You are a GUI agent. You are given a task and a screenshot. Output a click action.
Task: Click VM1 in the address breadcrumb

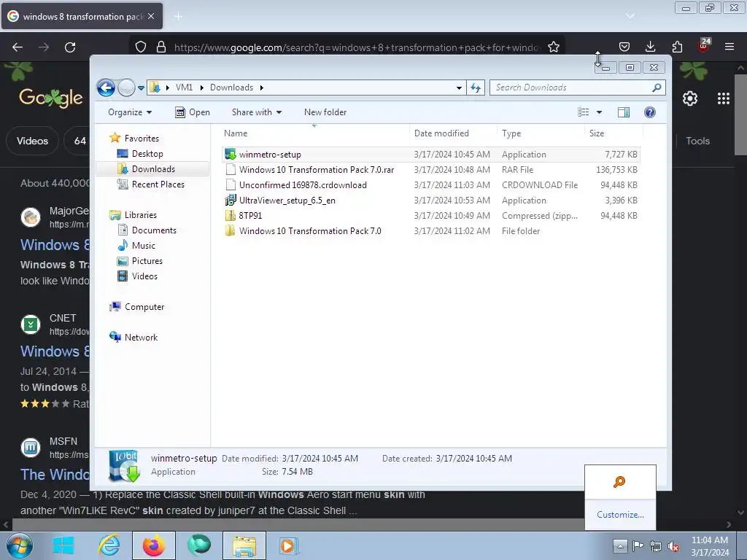click(x=184, y=87)
